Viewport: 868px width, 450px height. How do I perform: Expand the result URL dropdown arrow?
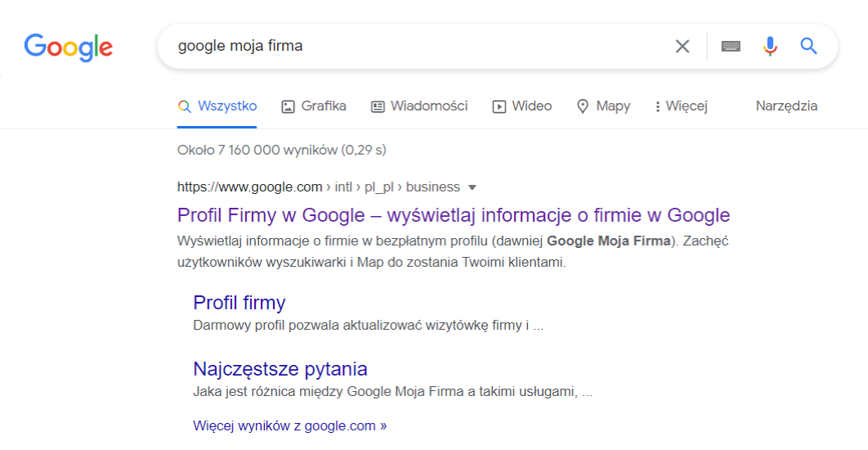point(472,188)
